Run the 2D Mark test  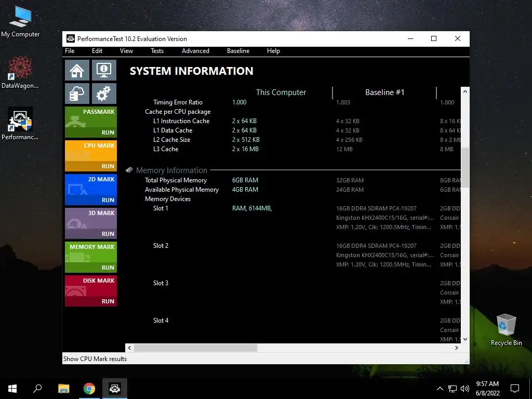91,189
